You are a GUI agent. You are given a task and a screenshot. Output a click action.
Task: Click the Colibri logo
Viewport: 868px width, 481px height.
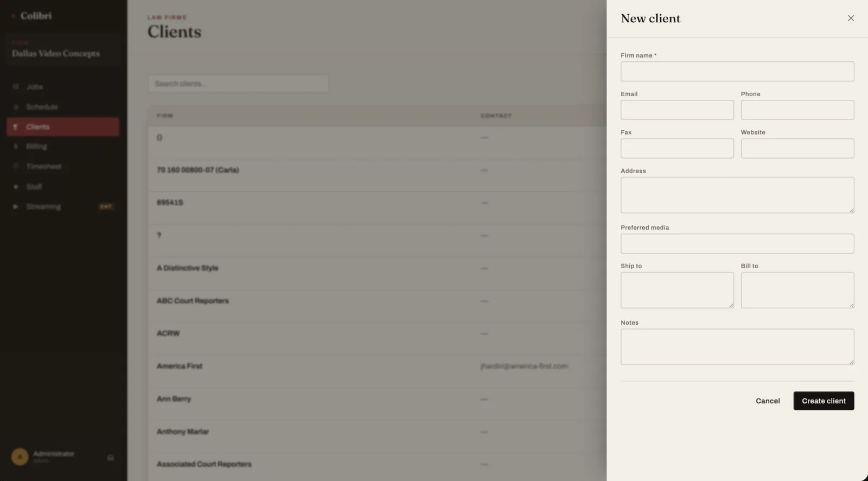pos(32,16)
